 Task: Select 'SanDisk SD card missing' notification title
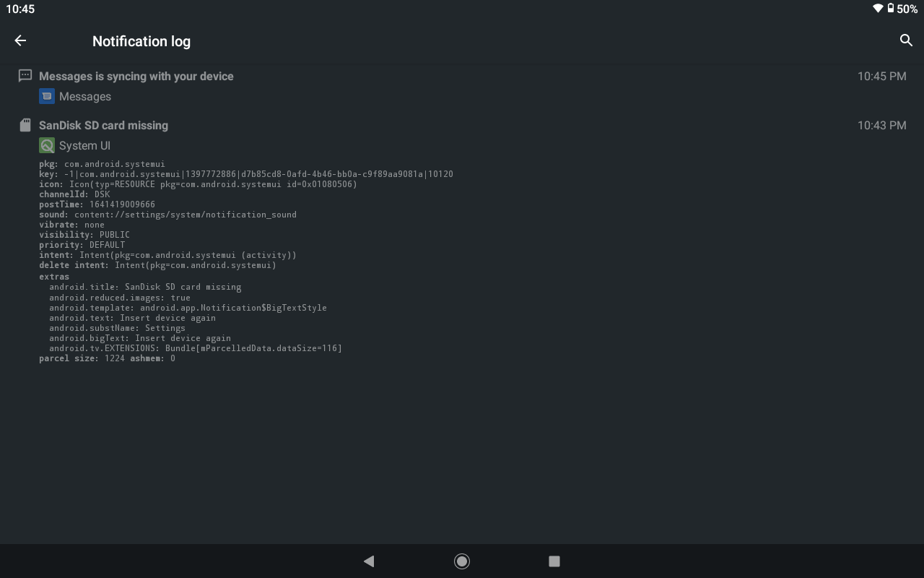[103, 125]
